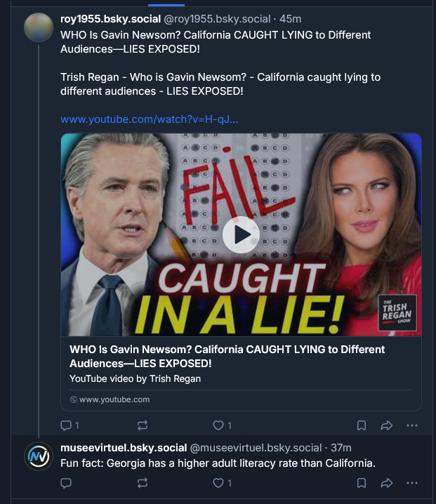
Task: Reply to museevirtuel's post
Action: (67, 483)
